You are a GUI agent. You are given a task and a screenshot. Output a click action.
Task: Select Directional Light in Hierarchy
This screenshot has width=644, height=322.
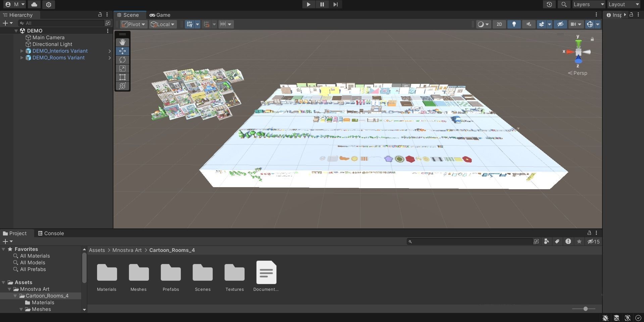point(52,44)
